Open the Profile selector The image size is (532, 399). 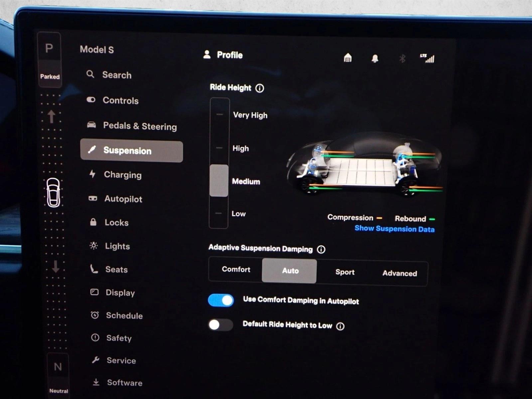pyautogui.click(x=223, y=55)
